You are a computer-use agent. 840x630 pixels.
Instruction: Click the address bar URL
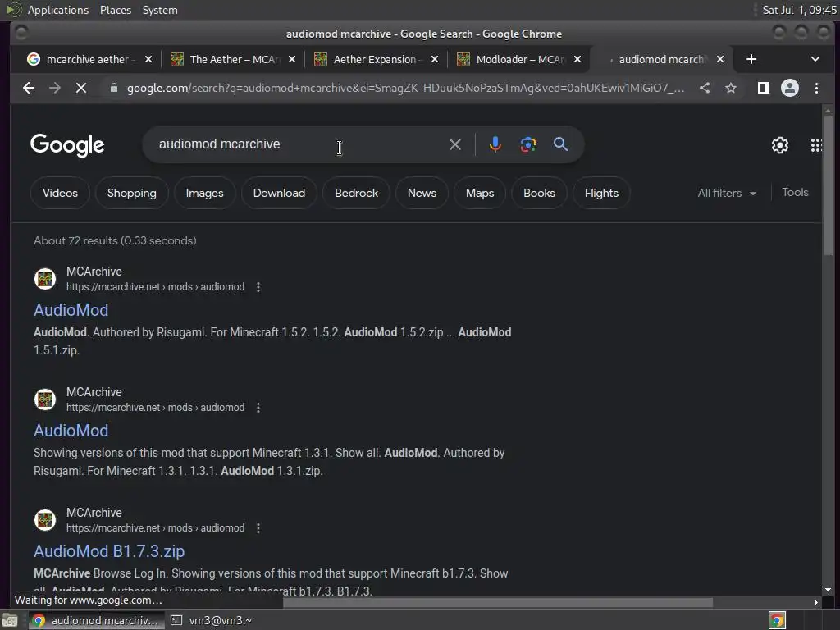point(405,88)
